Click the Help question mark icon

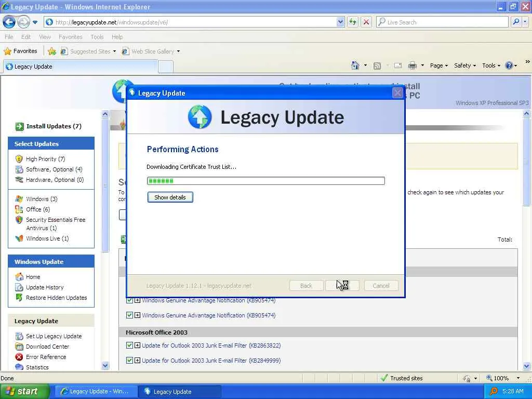(x=509, y=65)
